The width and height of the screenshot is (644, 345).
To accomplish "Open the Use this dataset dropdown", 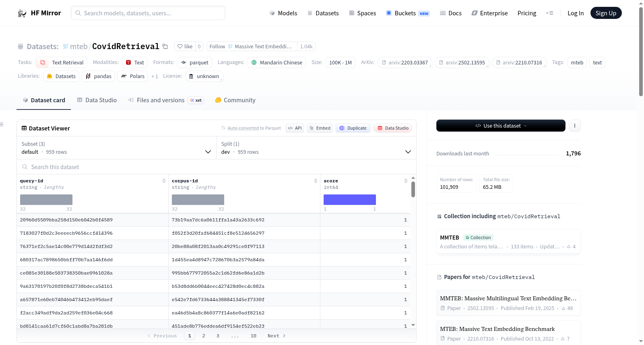I will coord(501,126).
